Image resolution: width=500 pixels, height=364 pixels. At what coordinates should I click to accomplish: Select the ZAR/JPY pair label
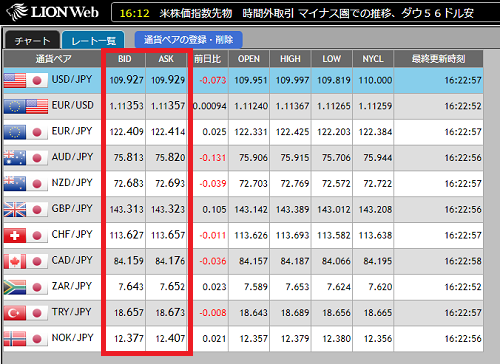pyautogui.click(x=71, y=286)
